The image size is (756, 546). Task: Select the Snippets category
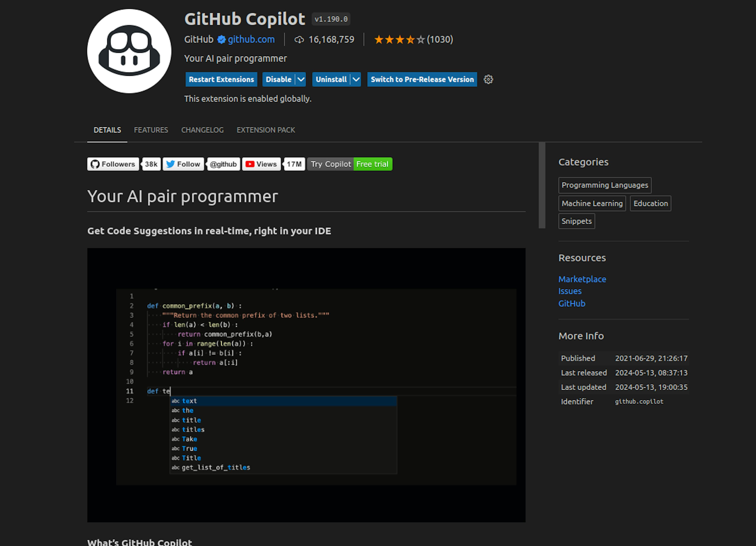[576, 221]
